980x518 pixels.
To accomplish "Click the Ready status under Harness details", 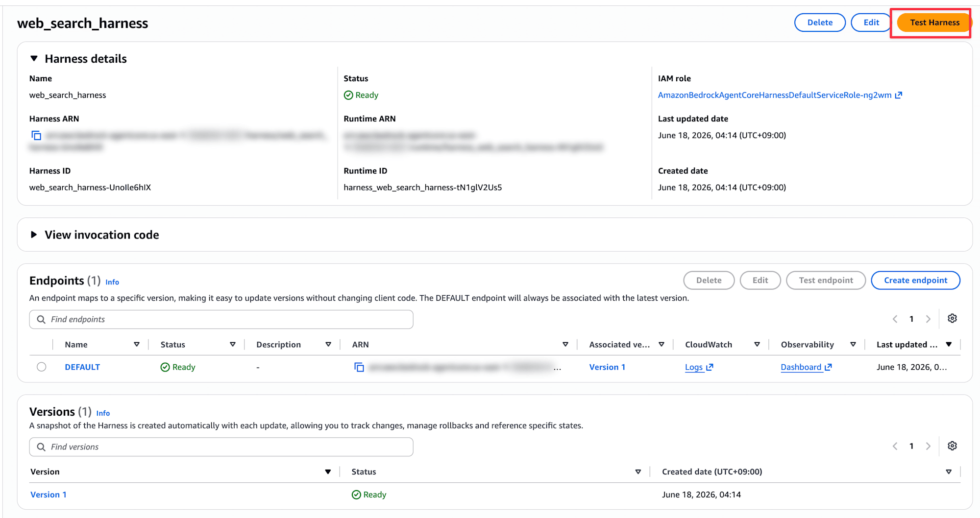I will click(x=361, y=95).
